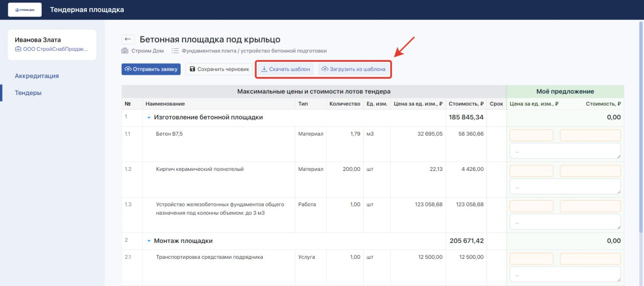Image resolution: width=644 pixels, height=286 pixels.
Task: Collapse the Изготовление бетонной площадки group
Action: [149, 118]
